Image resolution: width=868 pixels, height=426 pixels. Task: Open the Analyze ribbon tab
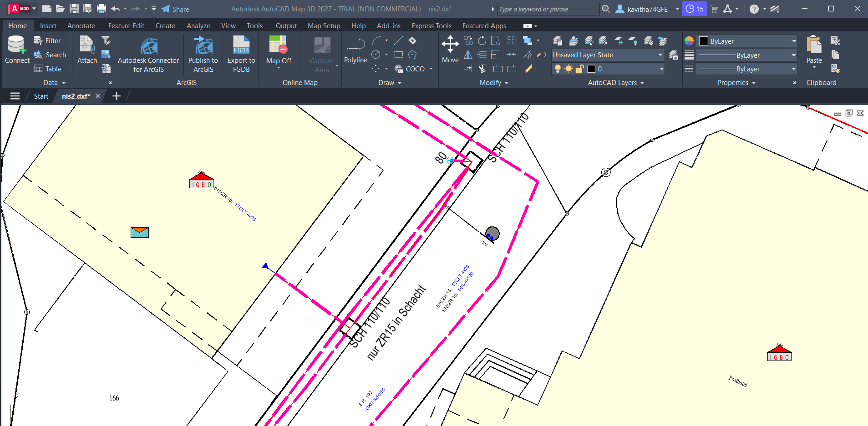coord(198,26)
